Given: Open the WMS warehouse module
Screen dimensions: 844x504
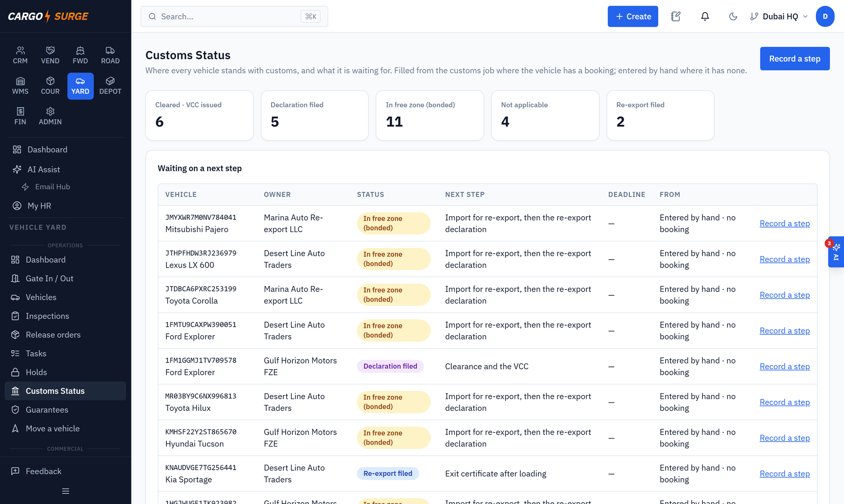Looking at the screenshot, I should pyautogui.click(x=20, y=86).
